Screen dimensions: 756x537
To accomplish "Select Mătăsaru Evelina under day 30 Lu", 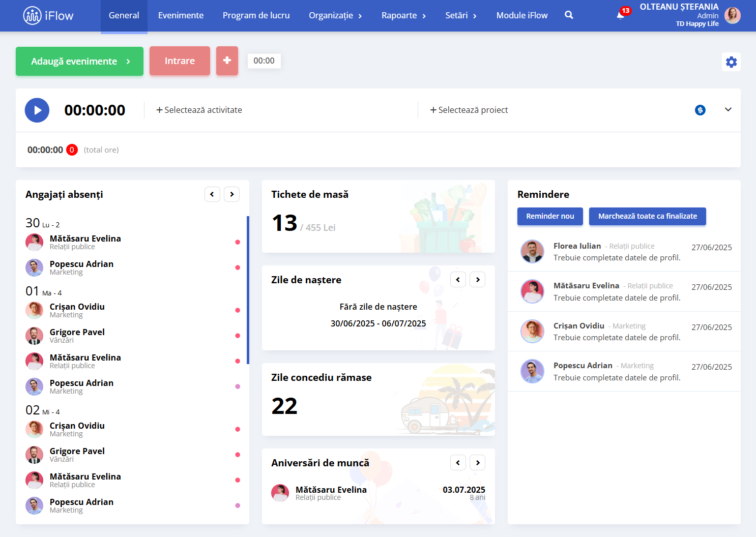I will (x=132, y=242).
